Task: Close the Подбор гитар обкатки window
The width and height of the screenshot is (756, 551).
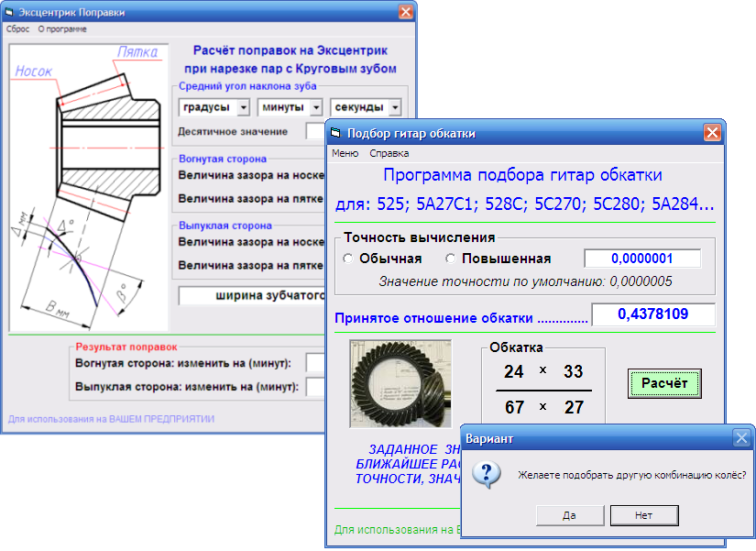Action: click(712, 134)
